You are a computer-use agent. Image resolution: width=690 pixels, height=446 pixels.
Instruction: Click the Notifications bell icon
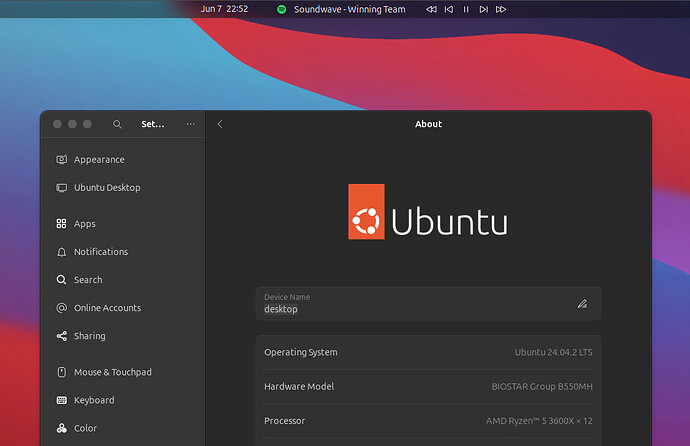click(62, 252)
